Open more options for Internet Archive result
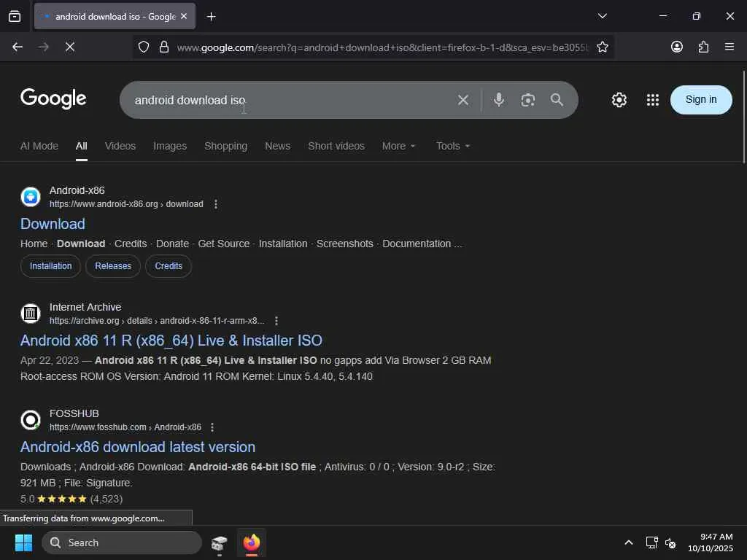The width and height of the screenshot is (747, 560). click(x=276, y=321)
